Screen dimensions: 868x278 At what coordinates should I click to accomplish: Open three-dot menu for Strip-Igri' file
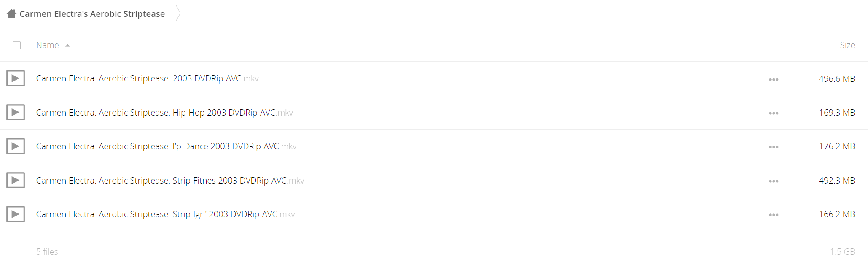(774, 215)
